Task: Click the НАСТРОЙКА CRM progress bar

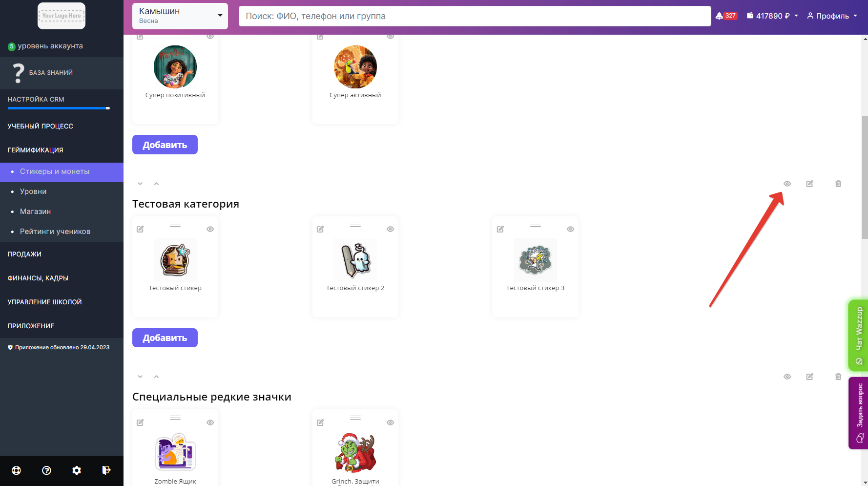Action: [59, 108]
